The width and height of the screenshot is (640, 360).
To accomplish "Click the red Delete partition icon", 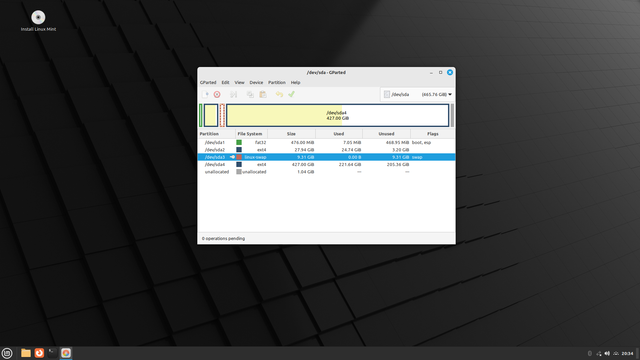I will [217, 94].
